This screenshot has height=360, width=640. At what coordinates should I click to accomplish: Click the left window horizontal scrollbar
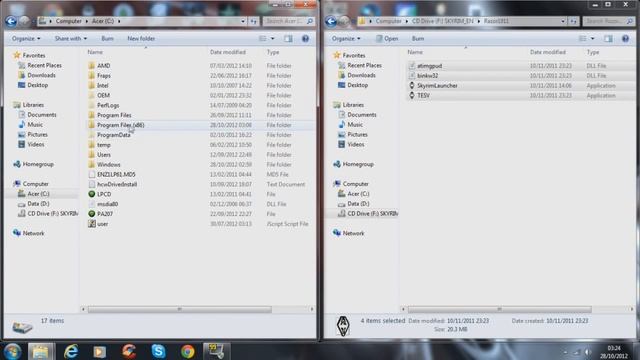tap(180, 309)
